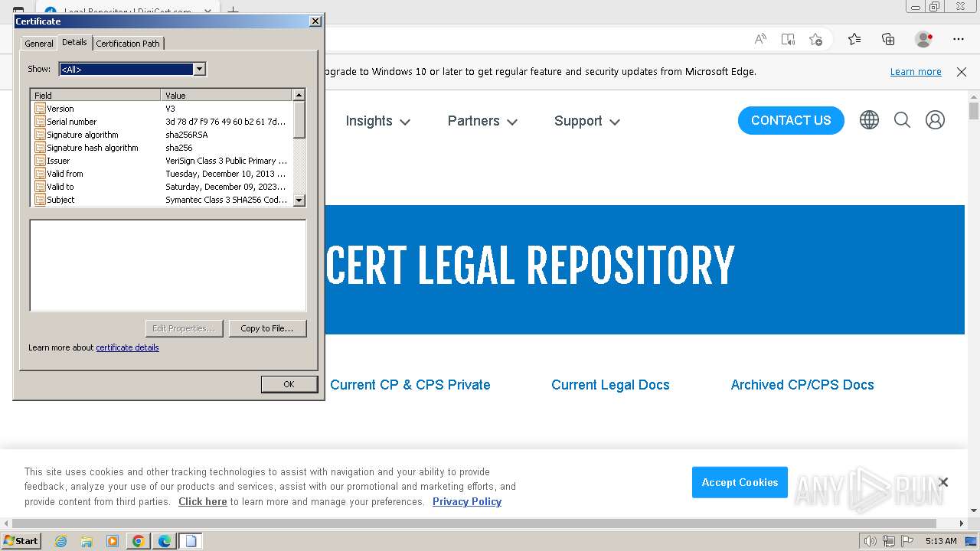The height and width of the screenshot is (551, 980).
Task: Click the Value column header
Action: tap(227, 96)
